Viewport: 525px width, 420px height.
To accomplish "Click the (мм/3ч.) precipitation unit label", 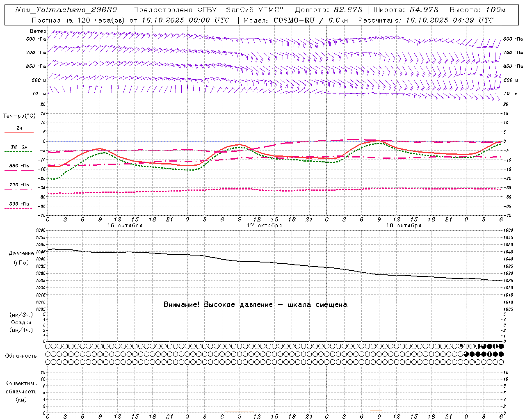I will click(21, 315).
